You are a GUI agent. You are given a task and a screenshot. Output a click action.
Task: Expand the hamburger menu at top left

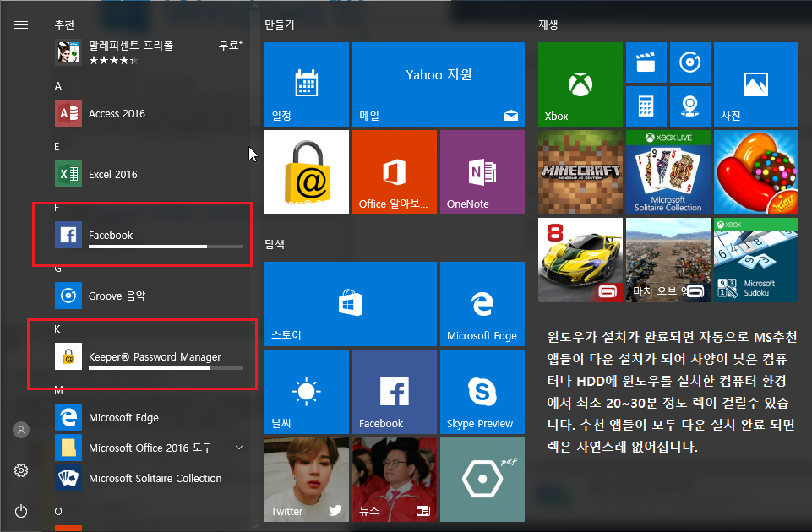tap(22, 25)
